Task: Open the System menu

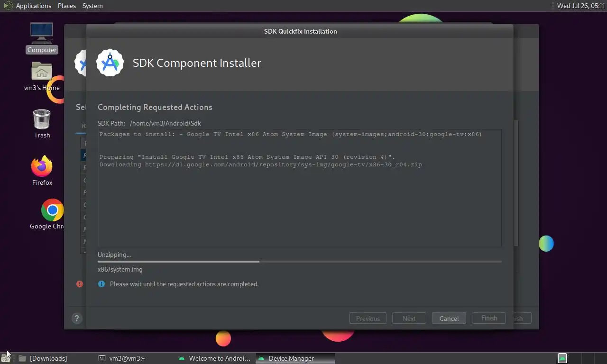Action: pyautogui.click(x=92, y=6)
